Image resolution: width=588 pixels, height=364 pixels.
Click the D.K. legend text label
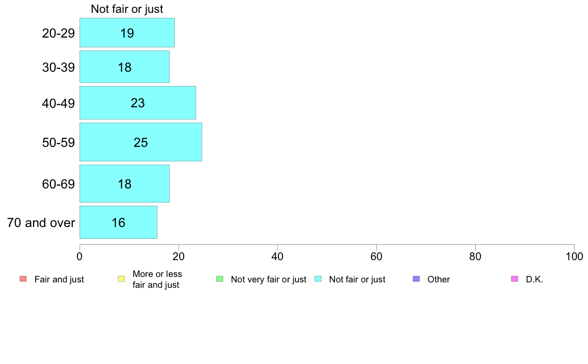(x=535, y=279)
